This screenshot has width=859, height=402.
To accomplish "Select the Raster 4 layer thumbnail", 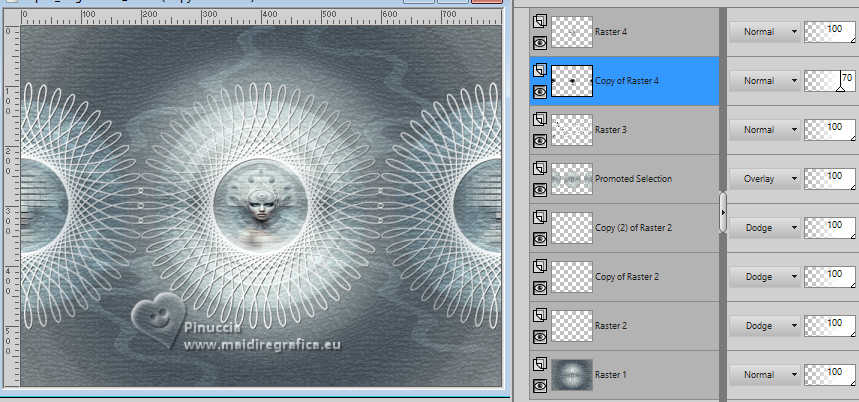I will point(572,32).
